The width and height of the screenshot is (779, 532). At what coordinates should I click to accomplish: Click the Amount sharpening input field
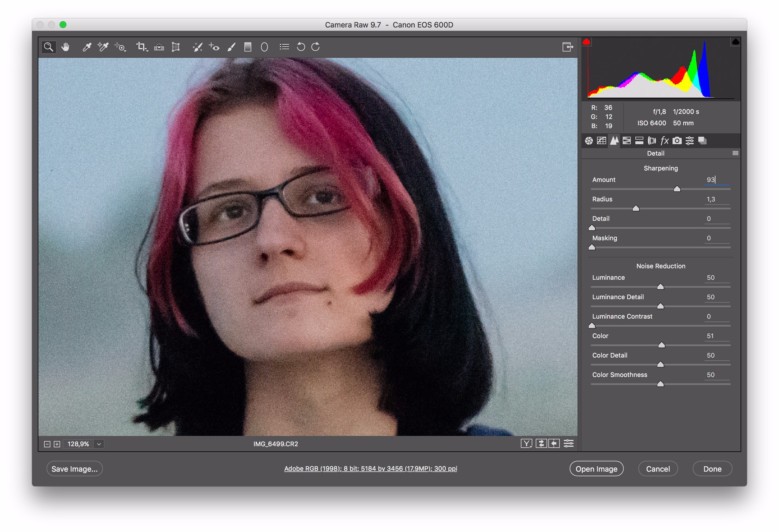710,179
